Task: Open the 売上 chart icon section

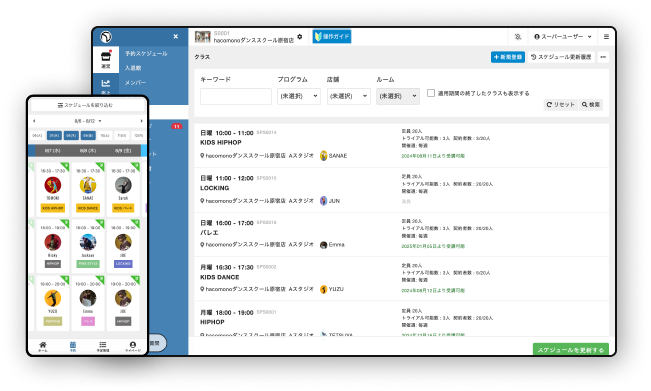Action: point(106,85)
